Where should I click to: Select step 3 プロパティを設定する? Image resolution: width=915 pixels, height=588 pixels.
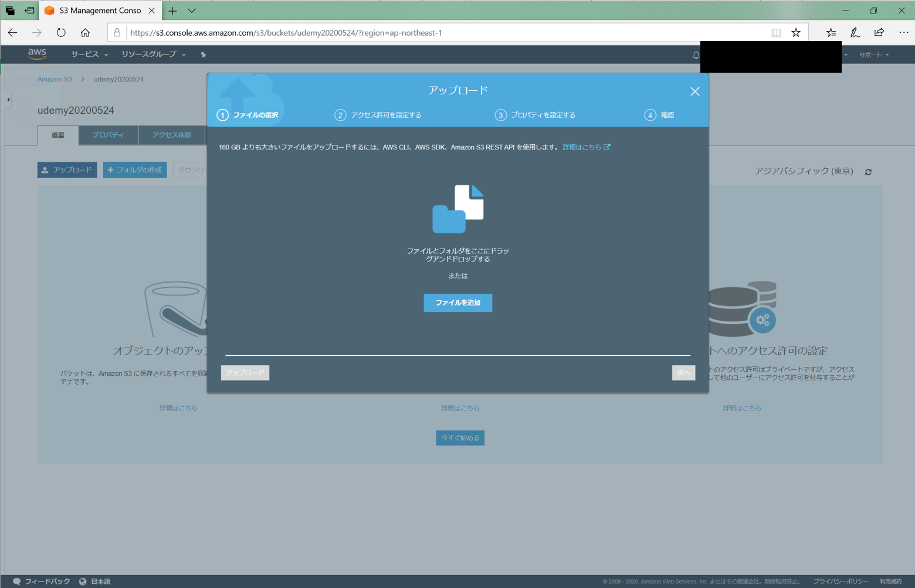[535, 115]
